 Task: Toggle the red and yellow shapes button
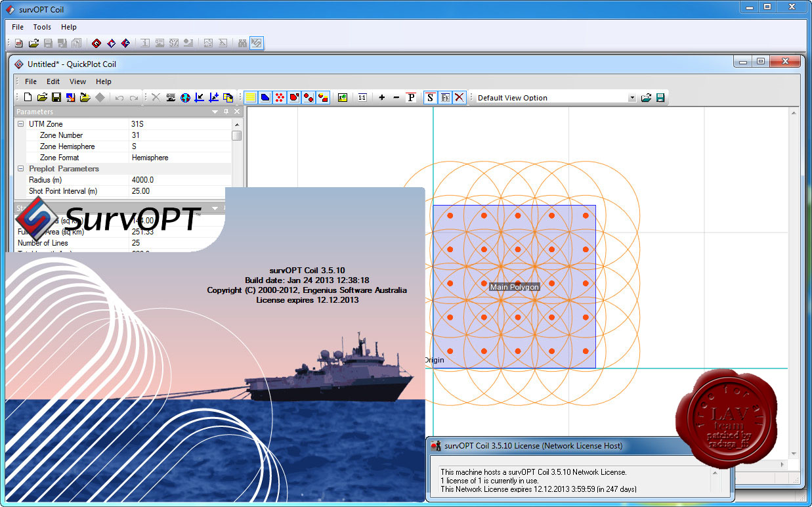323,98
